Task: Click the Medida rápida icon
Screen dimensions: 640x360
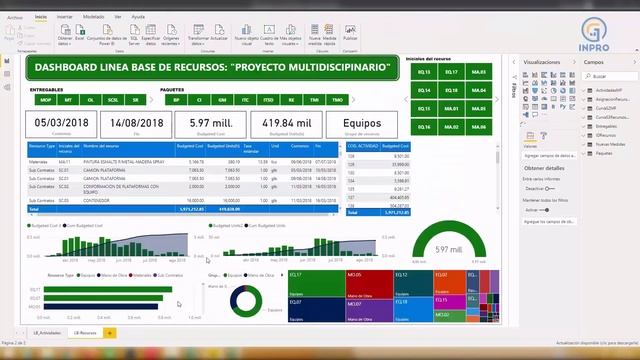Action: click(x=329, y=30)
